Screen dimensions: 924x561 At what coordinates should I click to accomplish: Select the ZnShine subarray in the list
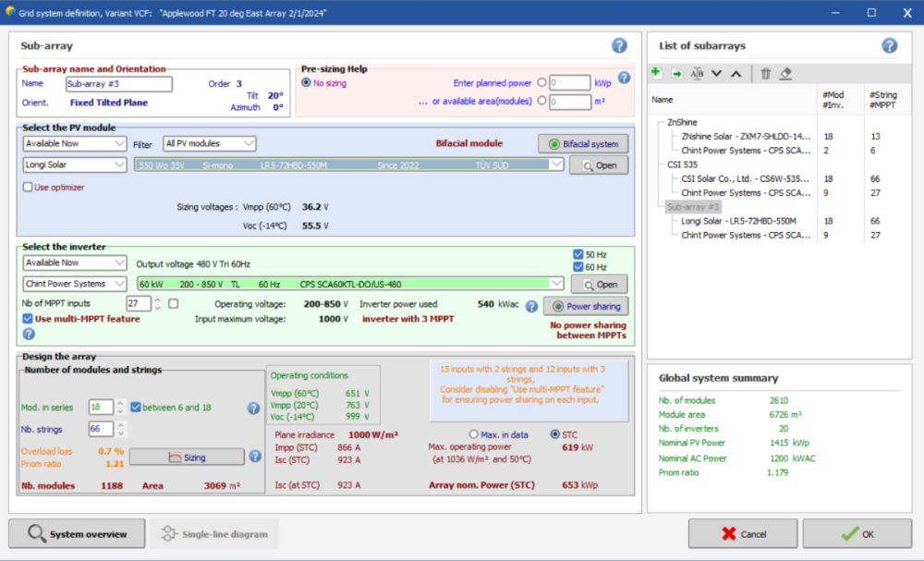(683, 122)
